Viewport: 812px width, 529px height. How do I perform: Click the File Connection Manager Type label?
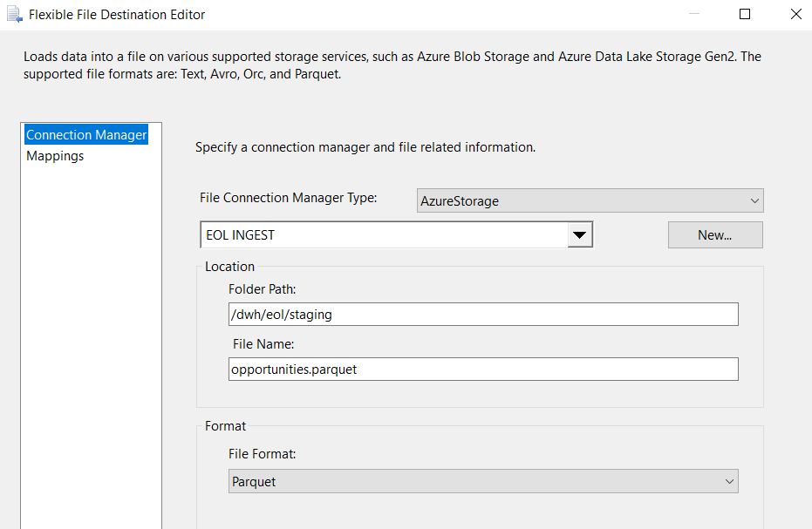click(289, 198)
